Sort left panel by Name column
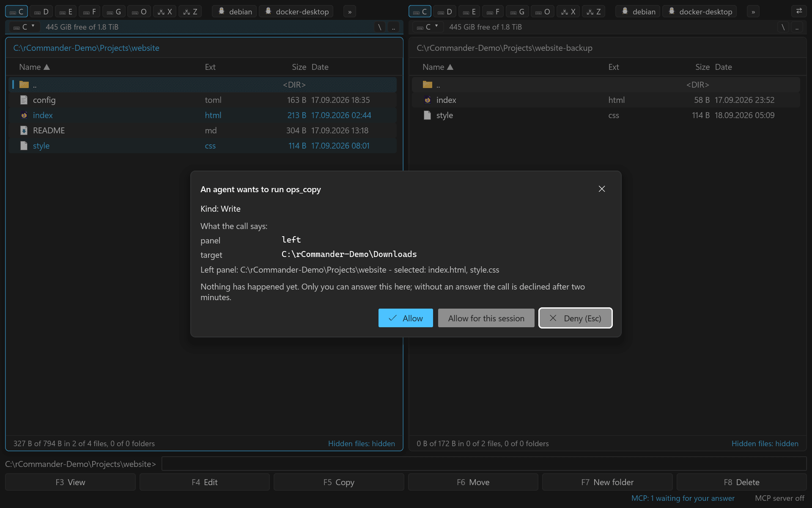This screenshot has height=508, width=812. (x=34, y=67)
